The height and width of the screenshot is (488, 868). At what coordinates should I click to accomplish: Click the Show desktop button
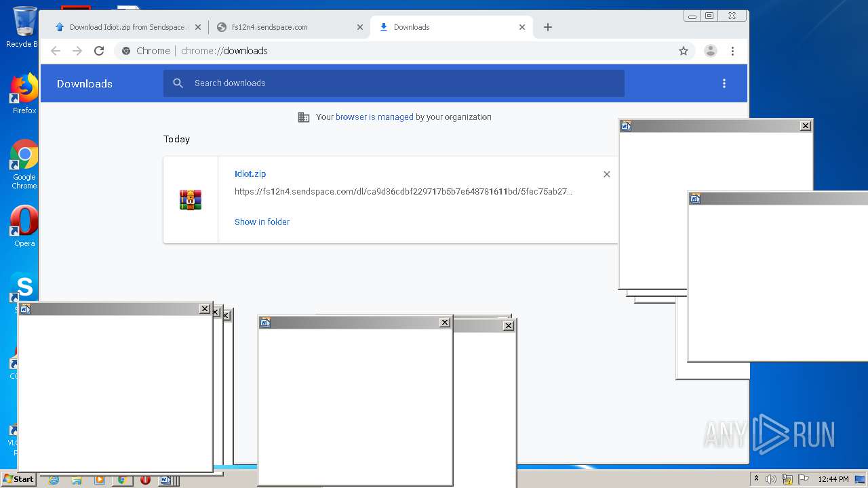[861, 479]
